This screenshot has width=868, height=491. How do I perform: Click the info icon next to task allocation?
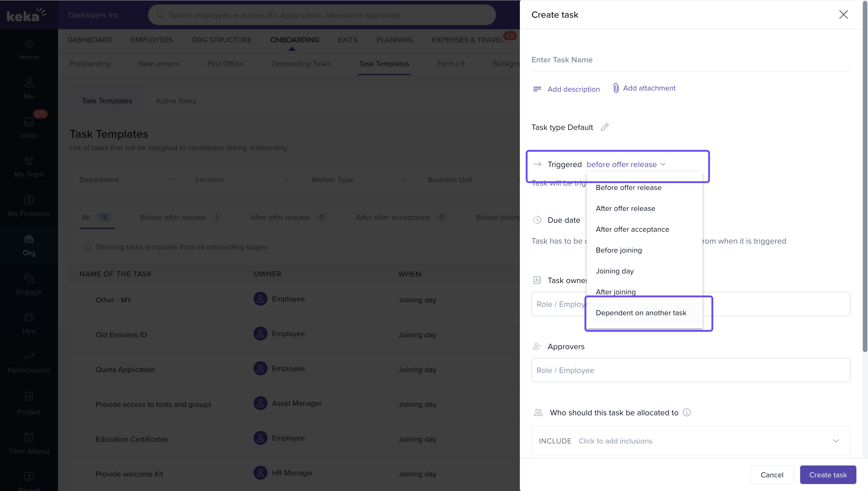point(687,412)
